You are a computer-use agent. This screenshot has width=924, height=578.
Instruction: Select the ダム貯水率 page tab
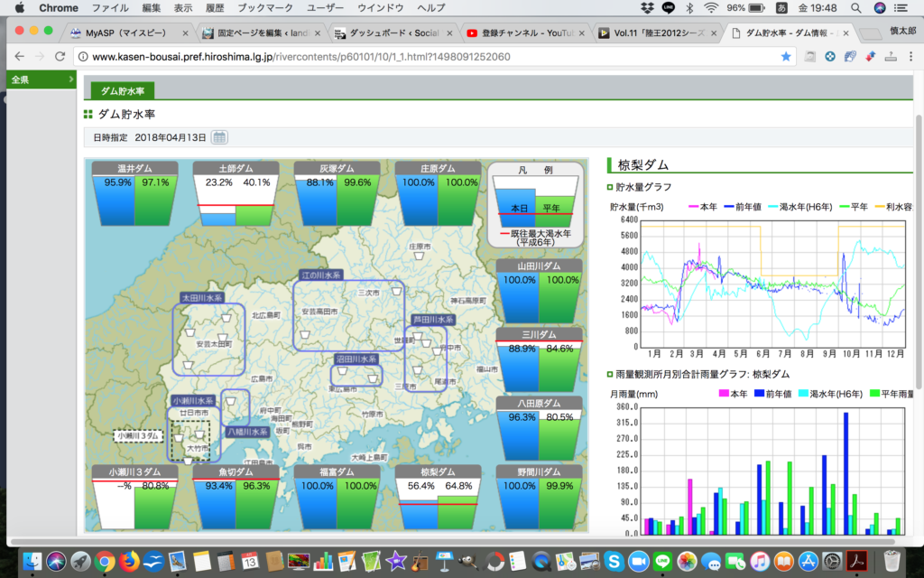(x=124, y=91)
